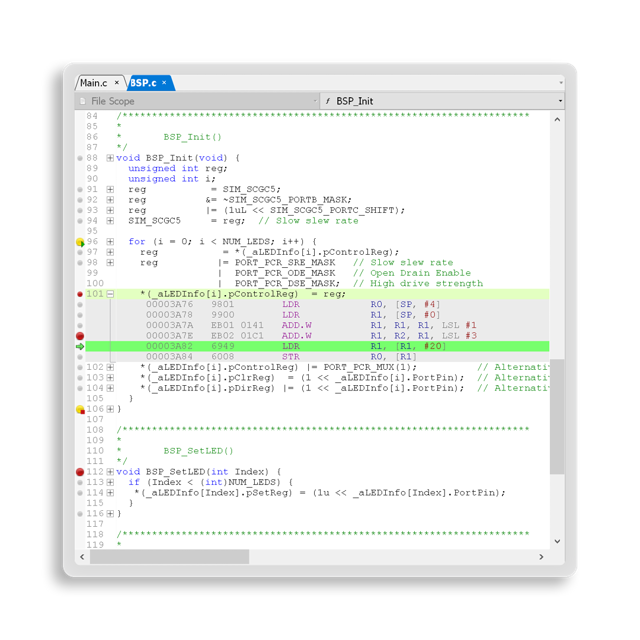The height and width of the screenshot is (640, 640).
Task: Collapse disassembly of line 101
Action: click(x=110, y=294)
